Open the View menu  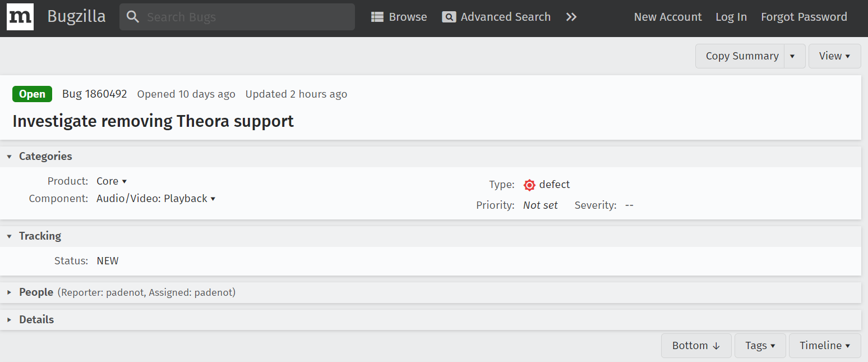pyautogui.click(x=834, y=56)
